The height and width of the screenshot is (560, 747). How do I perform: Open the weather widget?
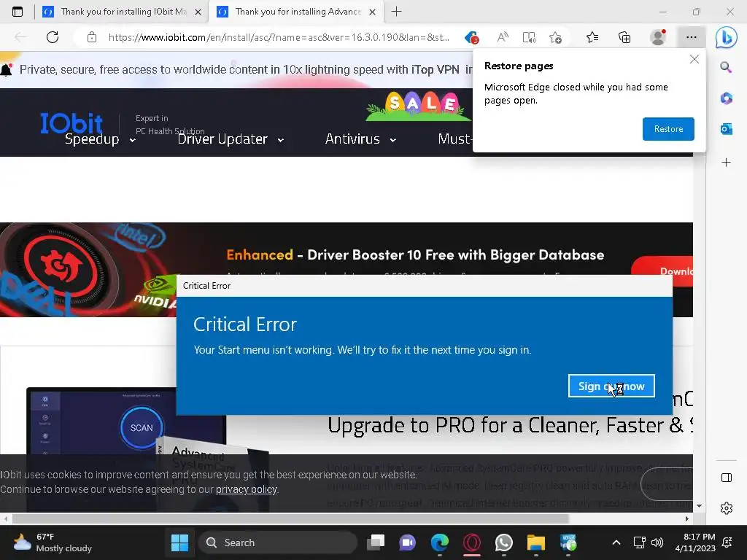coord(53,542)
